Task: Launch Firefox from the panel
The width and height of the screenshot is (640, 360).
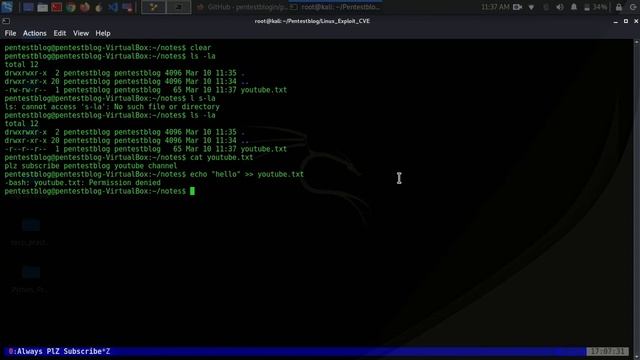Action: 85,7
